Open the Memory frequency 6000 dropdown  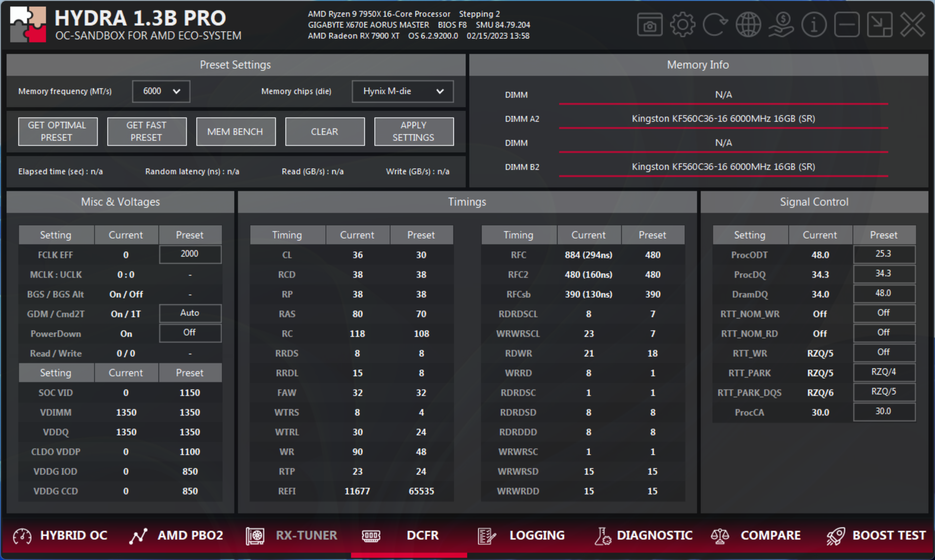click(x=161, y=91)
